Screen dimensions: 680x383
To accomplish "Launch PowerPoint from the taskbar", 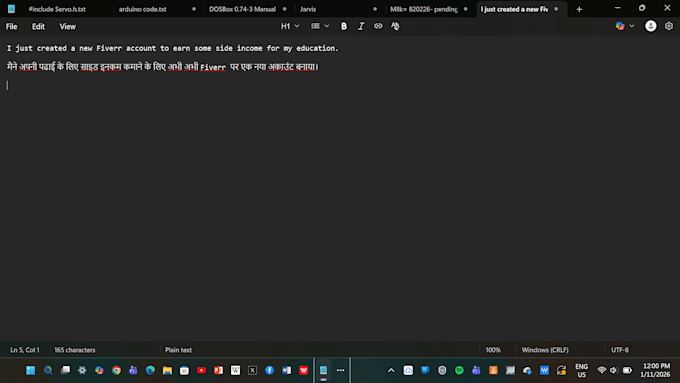I will [x=218, y=370].
